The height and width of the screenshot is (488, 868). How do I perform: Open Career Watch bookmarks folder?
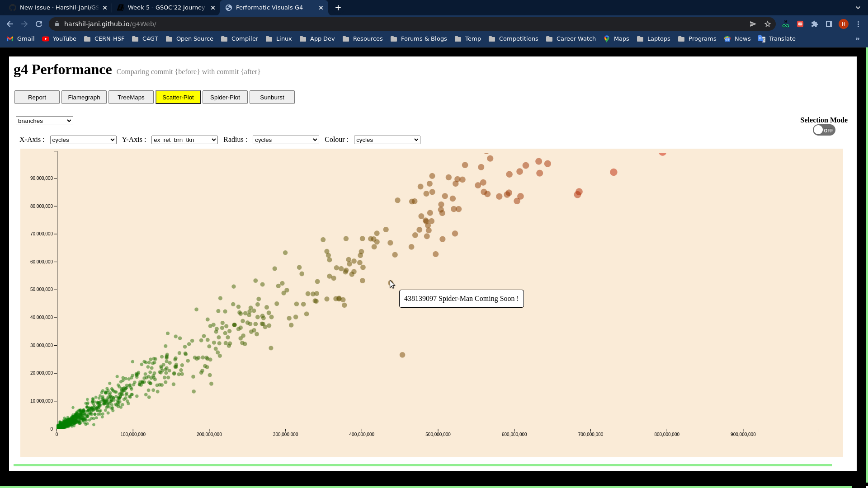tap(571, 39)
